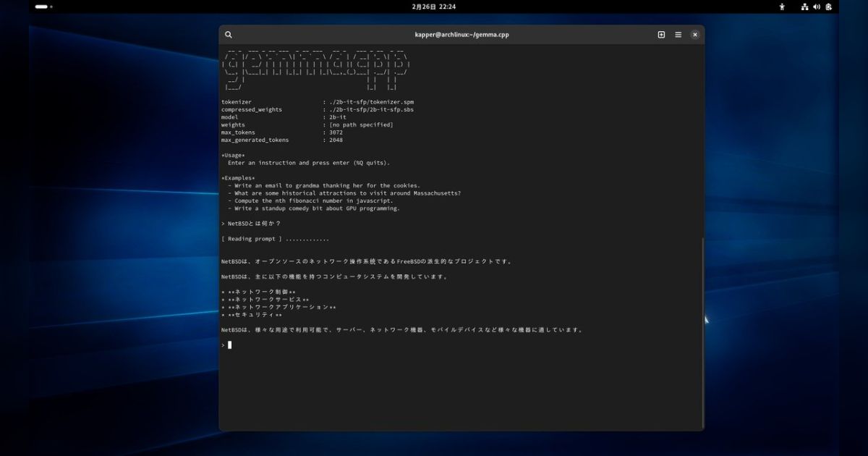The height and width of the screenshot is (456, 868).
Task: Place the cursor at the blinking terminal prompt
Action: coord(229,345)
